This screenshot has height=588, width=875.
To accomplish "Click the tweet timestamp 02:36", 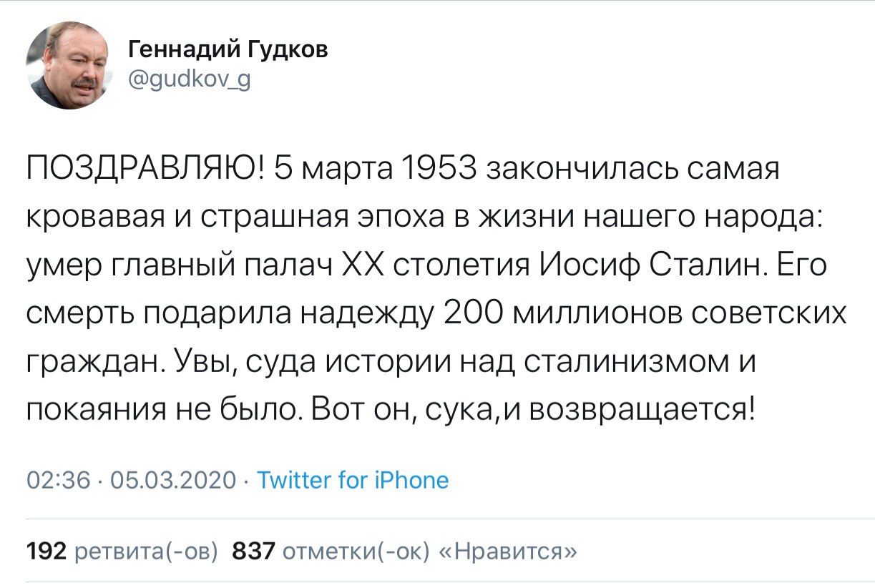I will 58,479.
